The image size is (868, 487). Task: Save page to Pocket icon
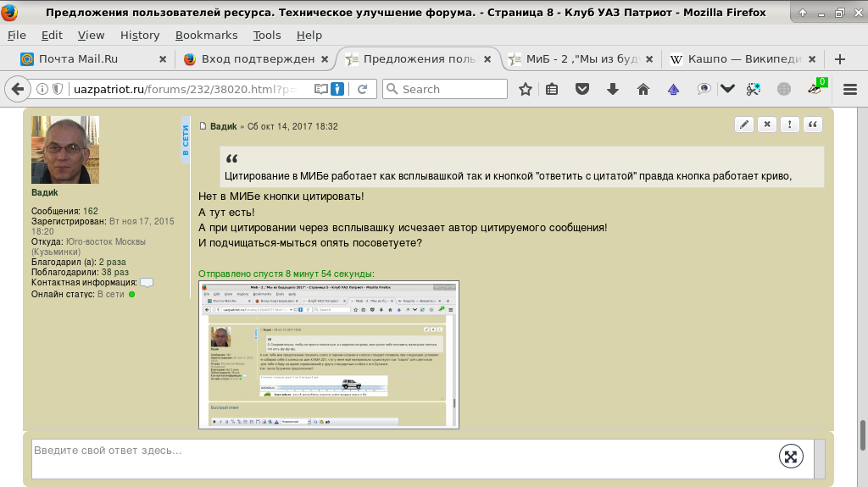coord(582,89)
